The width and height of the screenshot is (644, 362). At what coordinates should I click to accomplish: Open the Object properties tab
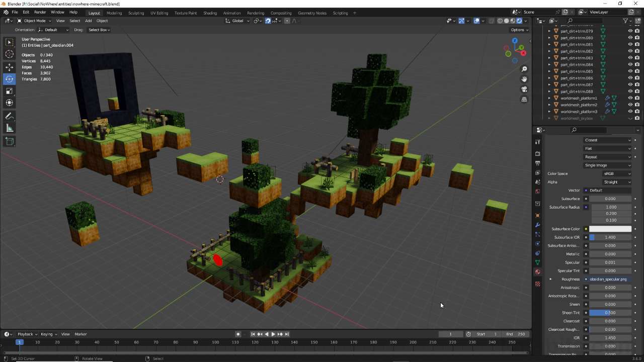(538, 215)
